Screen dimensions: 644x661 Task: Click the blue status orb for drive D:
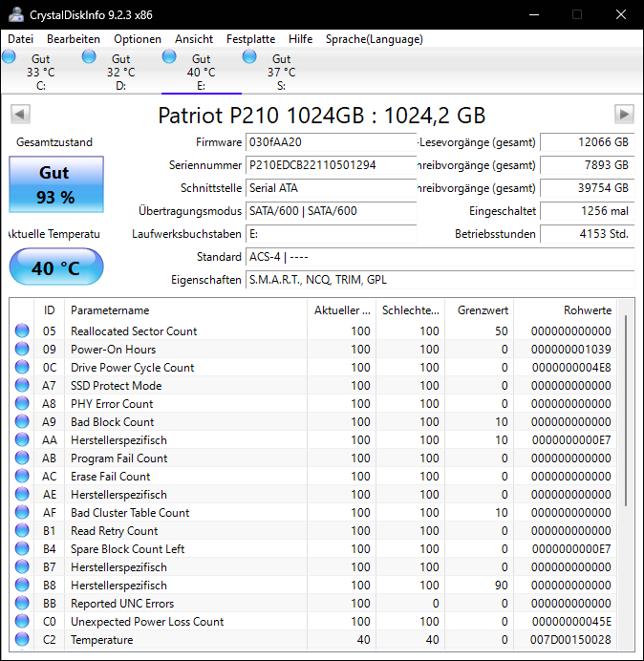pyautogui.click(x=89, y=56)
